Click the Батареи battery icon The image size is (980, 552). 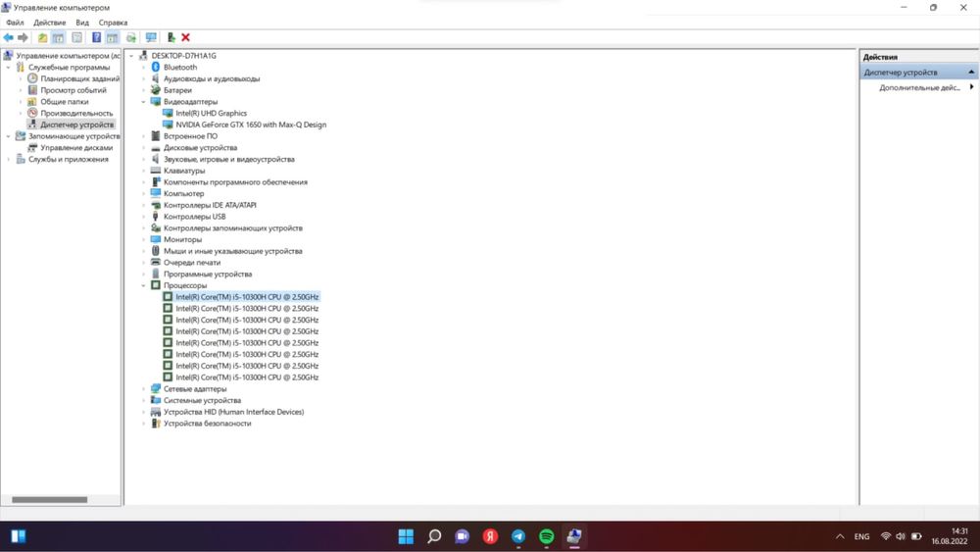156,90
